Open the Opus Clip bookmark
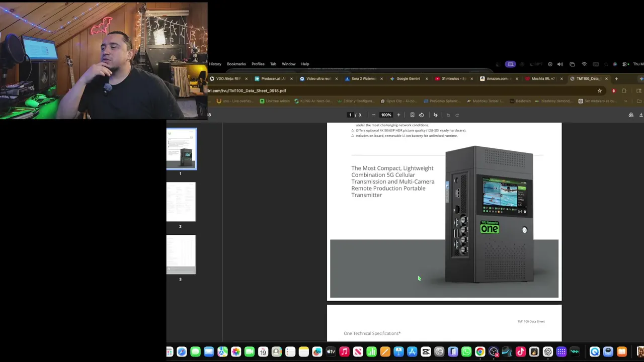Screen dimensions: 644x362 (x=399, y=101)
